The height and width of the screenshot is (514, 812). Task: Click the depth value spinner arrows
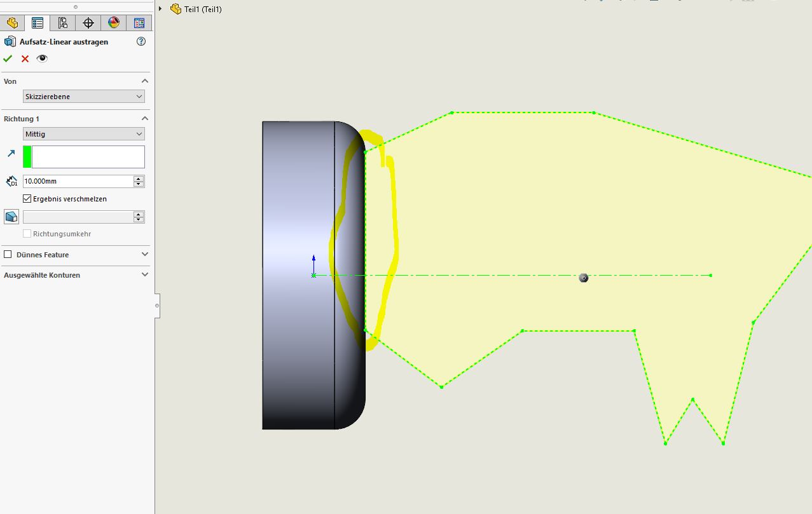139,181
